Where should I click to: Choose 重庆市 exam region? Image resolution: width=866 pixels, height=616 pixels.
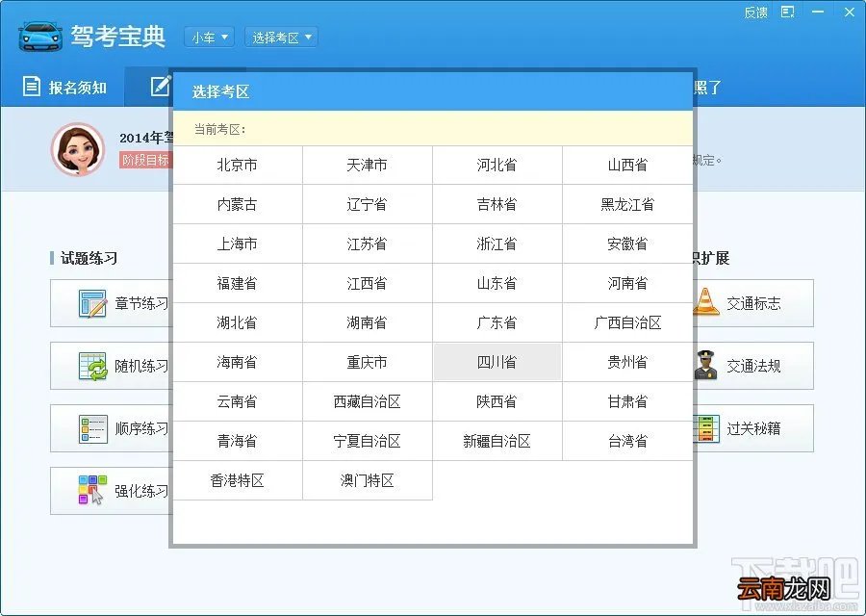pos(368,363)
